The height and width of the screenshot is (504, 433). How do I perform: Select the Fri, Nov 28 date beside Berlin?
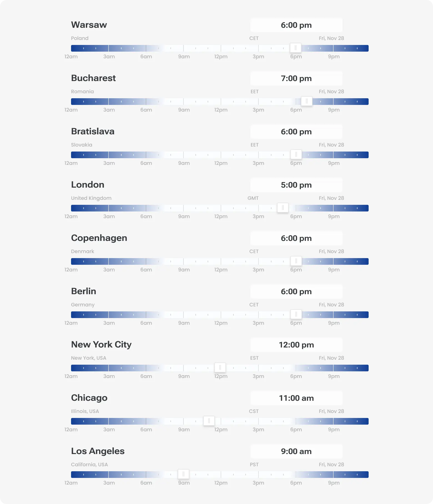331,304
